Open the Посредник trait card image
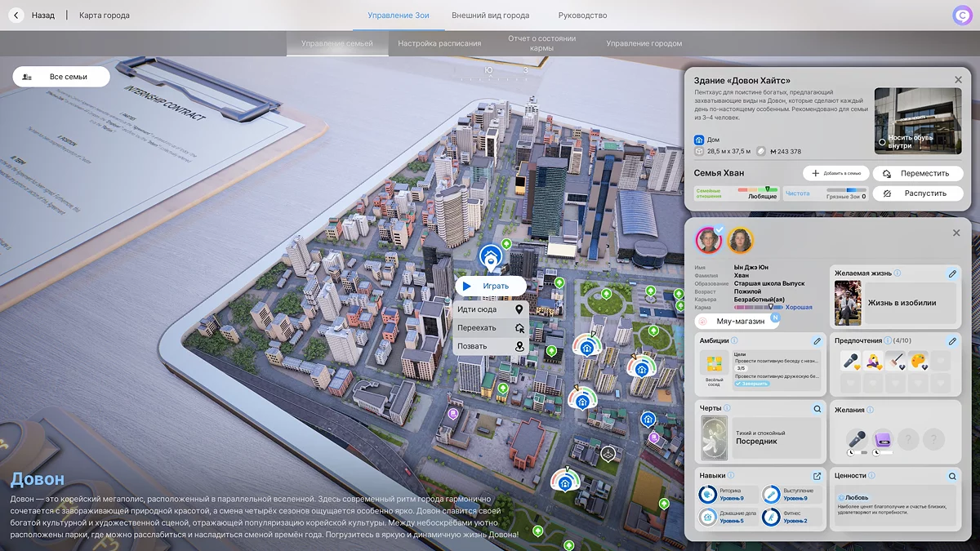 point(714,438)
